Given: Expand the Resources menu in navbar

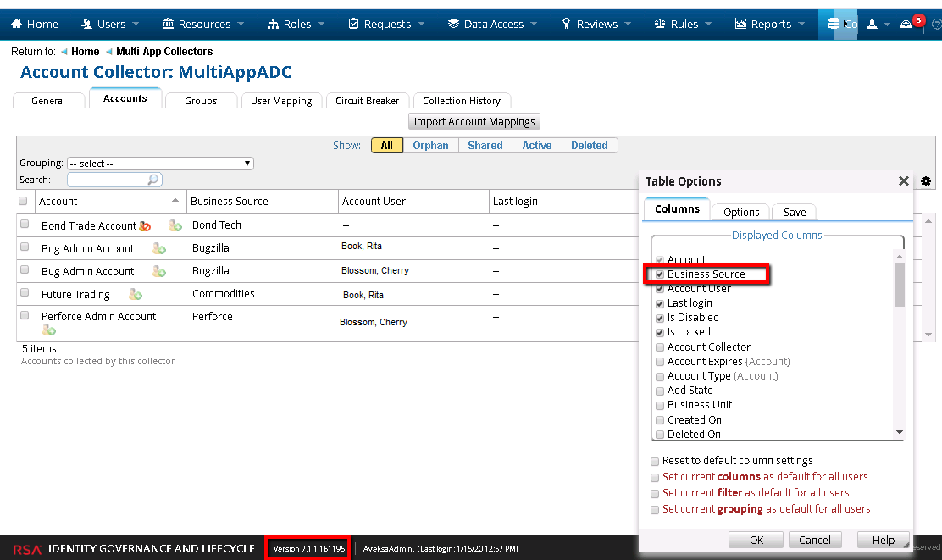Looking at the screenshot, I should click(203, 24).
